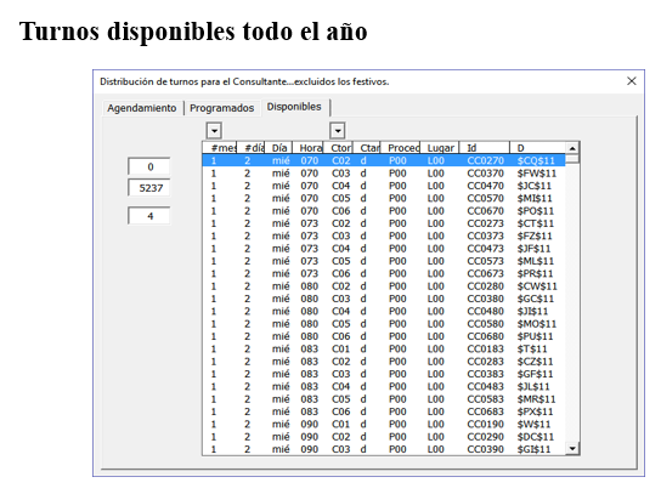Open the dropdown above the #mes column
The image size is (661, 494).
[x=214, y=131]
